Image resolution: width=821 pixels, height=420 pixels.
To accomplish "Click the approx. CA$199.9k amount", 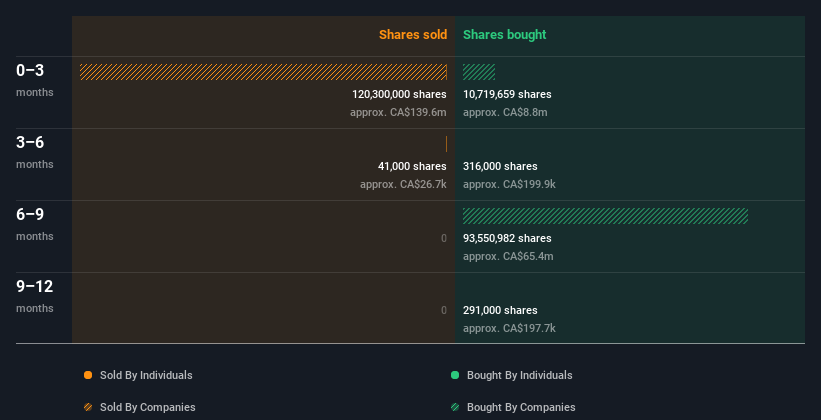I will coord(509,184).
